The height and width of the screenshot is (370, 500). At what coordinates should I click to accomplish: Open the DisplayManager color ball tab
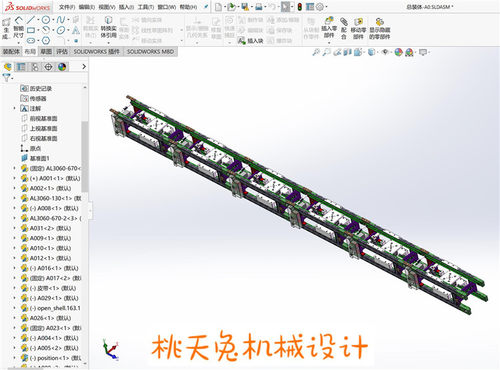click(62, 67)
